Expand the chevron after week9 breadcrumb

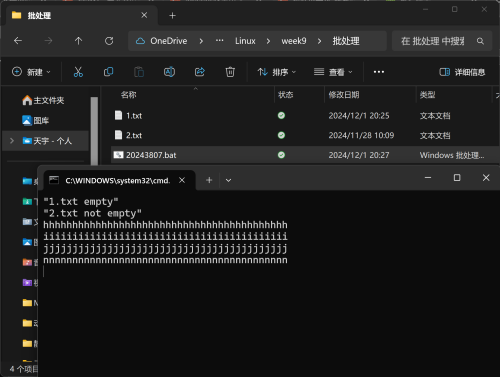319,41
